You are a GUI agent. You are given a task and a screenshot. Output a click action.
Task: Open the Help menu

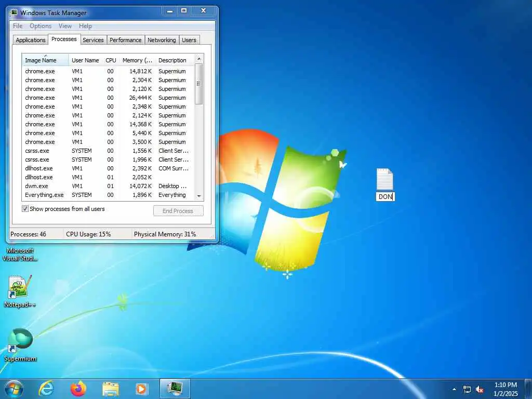85,26
